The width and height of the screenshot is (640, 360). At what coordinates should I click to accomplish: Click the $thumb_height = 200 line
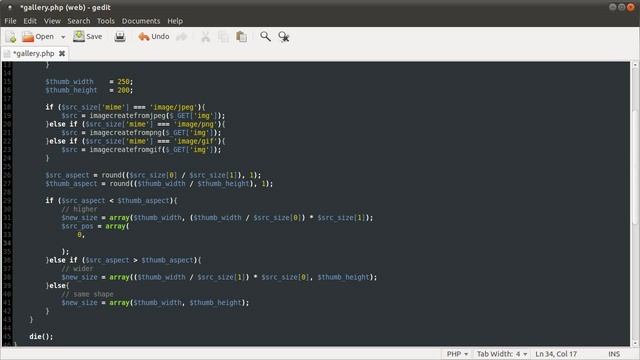[x=89, y=90]
